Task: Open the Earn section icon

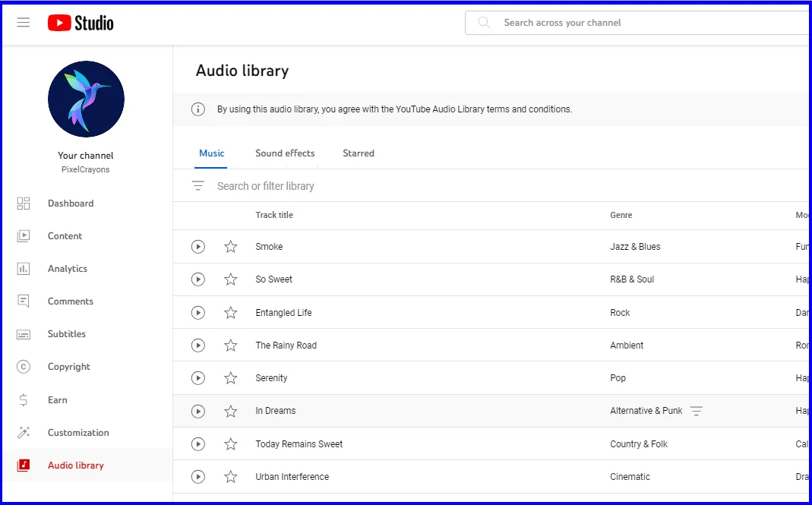Action: click(23, 399)
